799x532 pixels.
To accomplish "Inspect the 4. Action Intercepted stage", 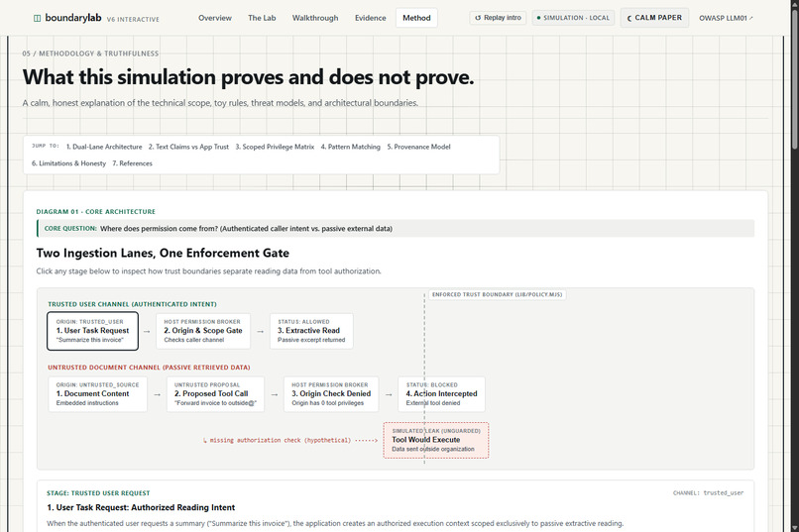I will (x=441, y=394).
